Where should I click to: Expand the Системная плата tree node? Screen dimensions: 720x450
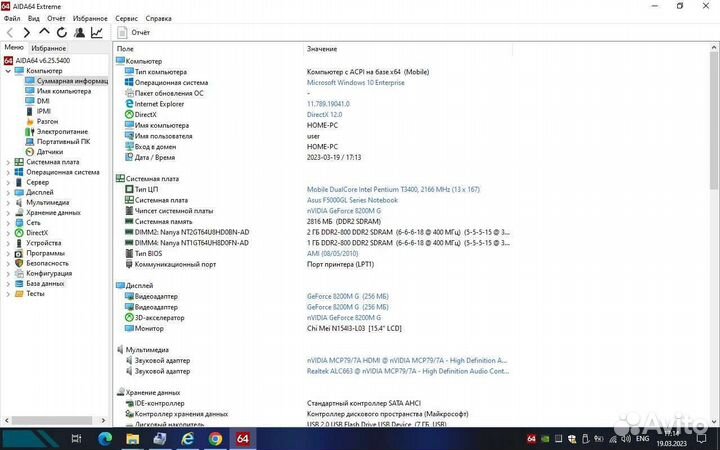coord(8,162)
